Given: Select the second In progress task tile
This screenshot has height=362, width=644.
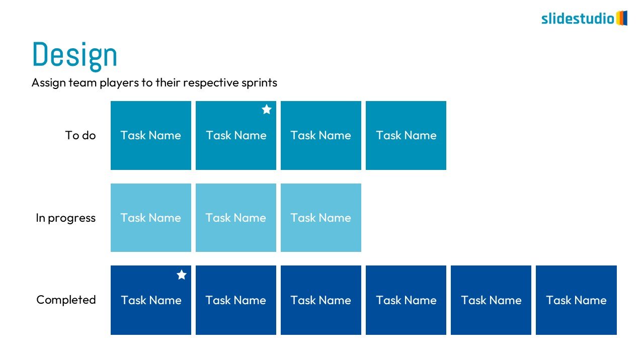Looking at the screenshot, I should 236,218.
